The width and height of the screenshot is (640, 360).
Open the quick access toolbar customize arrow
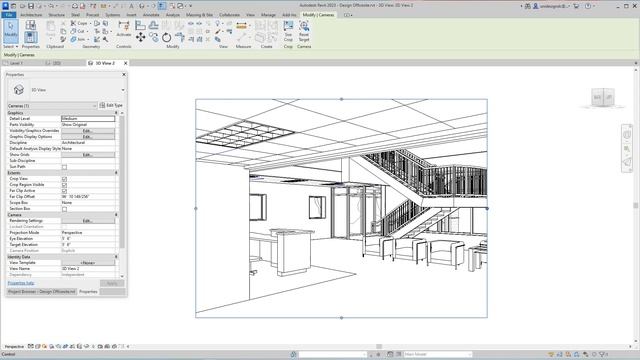tap(190, 6)
